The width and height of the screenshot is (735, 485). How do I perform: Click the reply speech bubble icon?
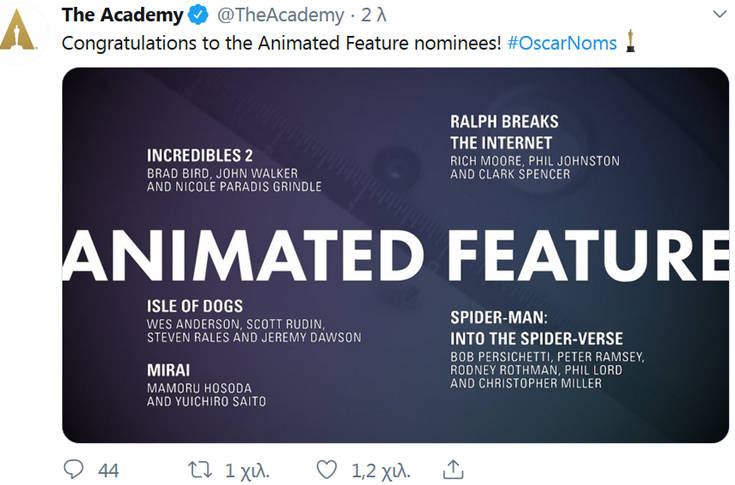(73, 469)
